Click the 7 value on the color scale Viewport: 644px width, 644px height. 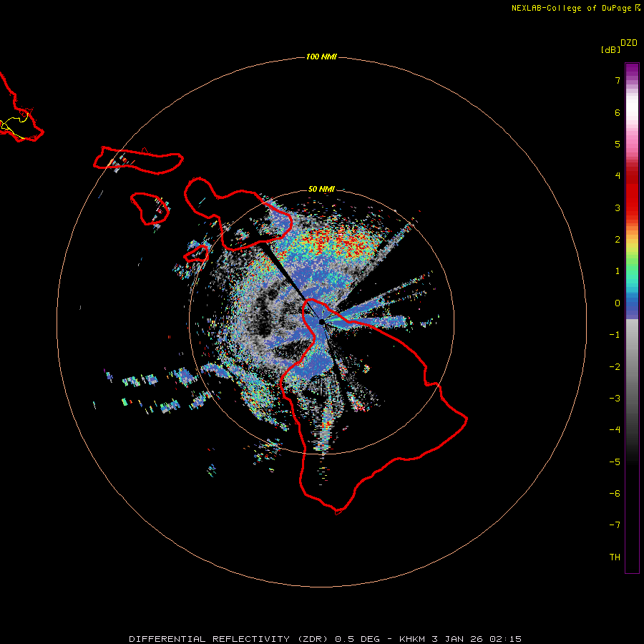618,81
